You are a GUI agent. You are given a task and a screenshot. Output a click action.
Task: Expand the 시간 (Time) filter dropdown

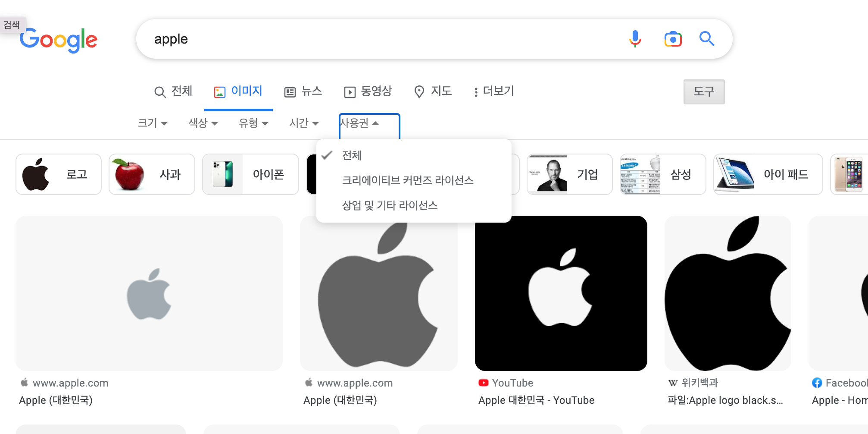click(x=304, y=123)
